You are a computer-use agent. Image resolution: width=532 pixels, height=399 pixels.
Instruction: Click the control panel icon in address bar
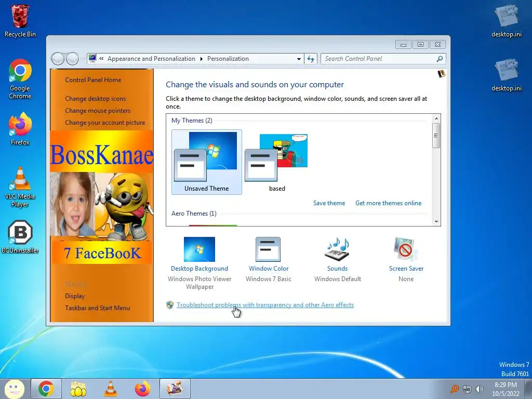pos(92,58)
